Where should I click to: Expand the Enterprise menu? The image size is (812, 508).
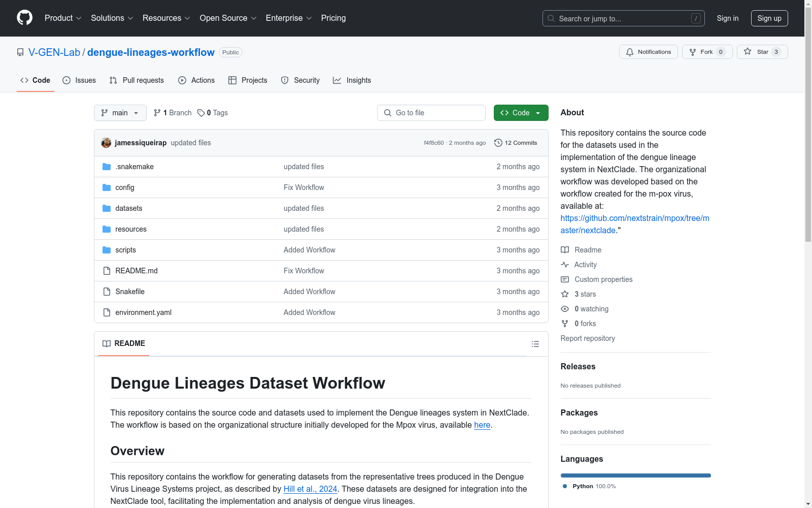point(289,18)
